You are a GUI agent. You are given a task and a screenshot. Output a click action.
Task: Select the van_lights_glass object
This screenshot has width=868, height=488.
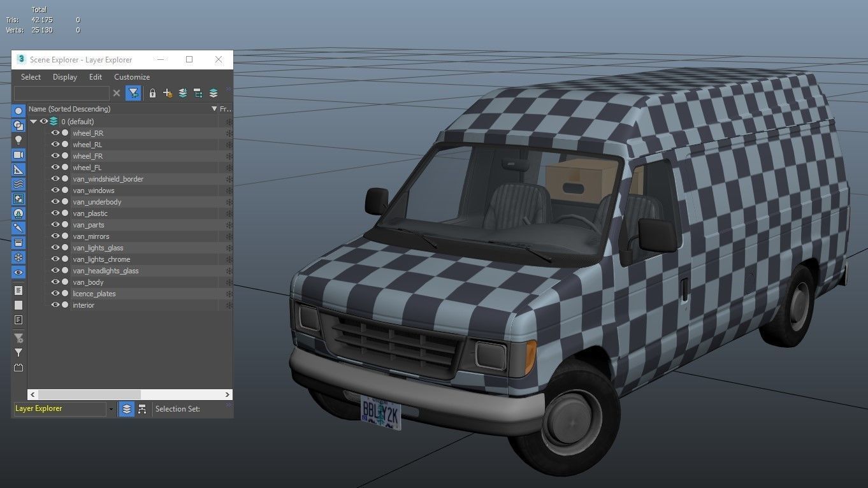(98, 248)
